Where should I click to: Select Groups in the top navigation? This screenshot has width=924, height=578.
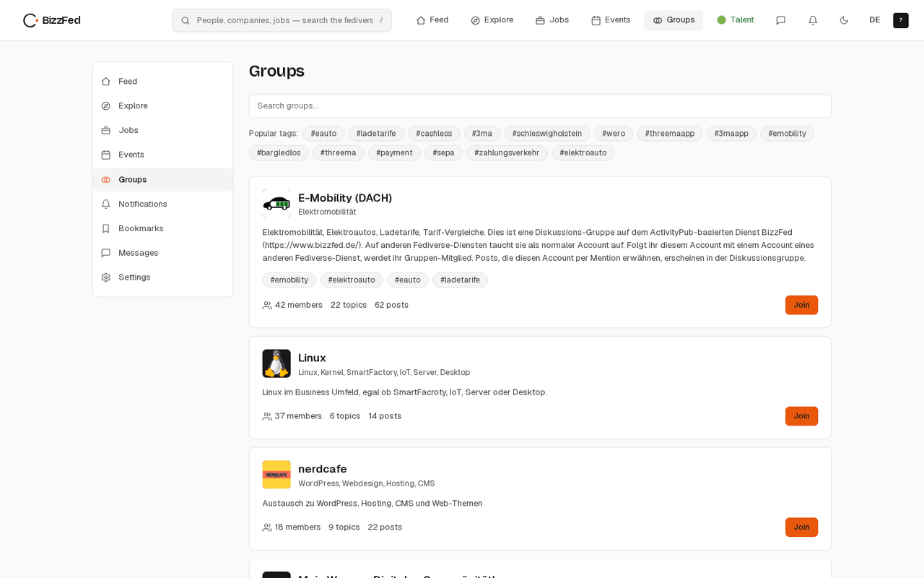674,20
